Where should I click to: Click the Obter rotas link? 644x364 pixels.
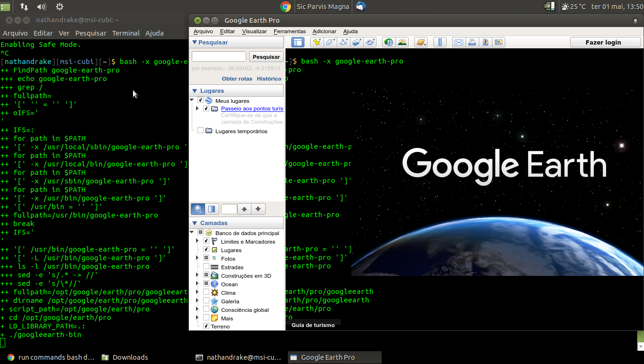237,79
